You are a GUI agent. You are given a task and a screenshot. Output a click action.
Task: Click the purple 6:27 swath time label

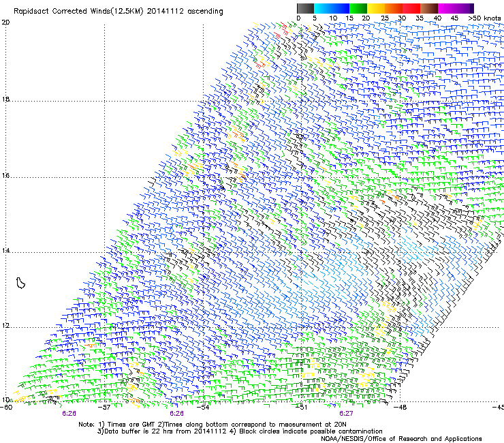[346, 414]
